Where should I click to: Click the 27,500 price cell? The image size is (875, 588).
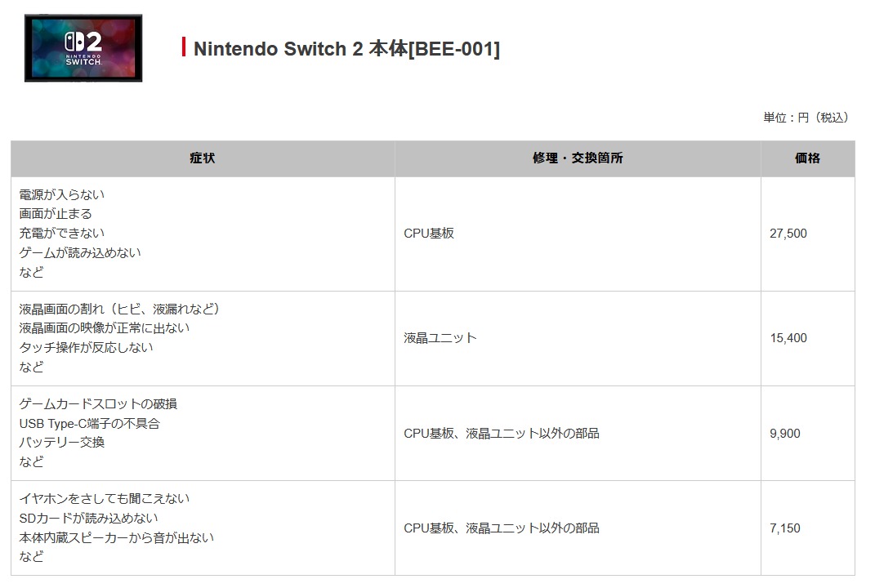788,234
